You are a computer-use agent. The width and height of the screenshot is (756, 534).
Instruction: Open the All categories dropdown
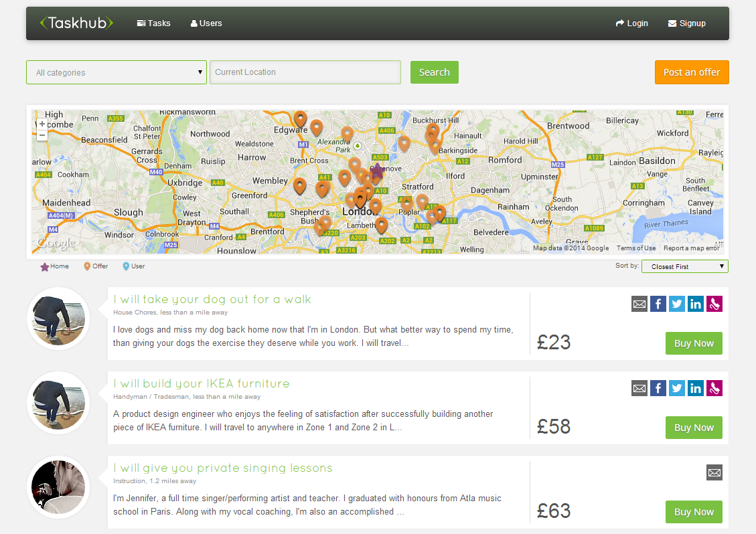point(116,72)
